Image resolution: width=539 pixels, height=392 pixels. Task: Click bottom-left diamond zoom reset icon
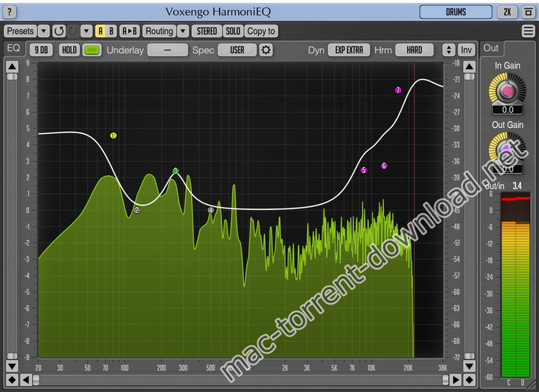(12, 380)
